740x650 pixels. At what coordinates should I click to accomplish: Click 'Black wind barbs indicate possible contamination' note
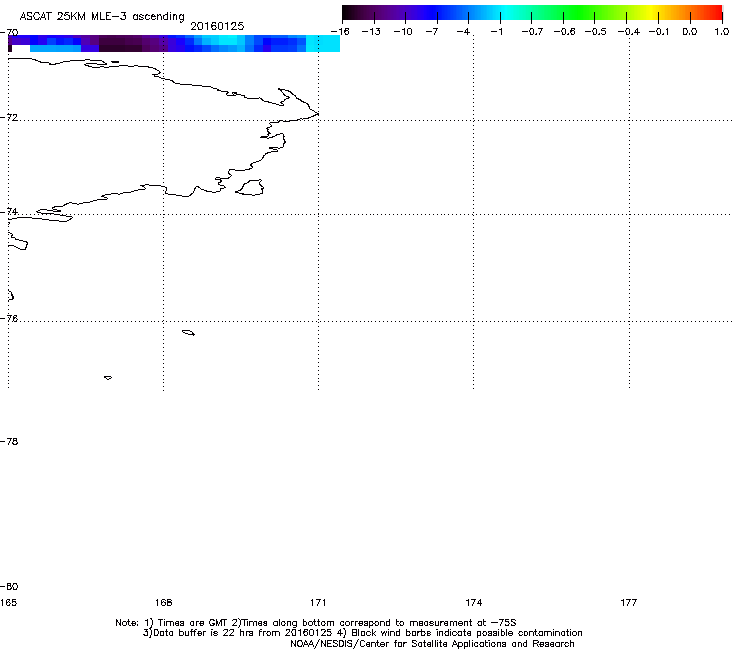pyautogui.click(x=466, y=633)
